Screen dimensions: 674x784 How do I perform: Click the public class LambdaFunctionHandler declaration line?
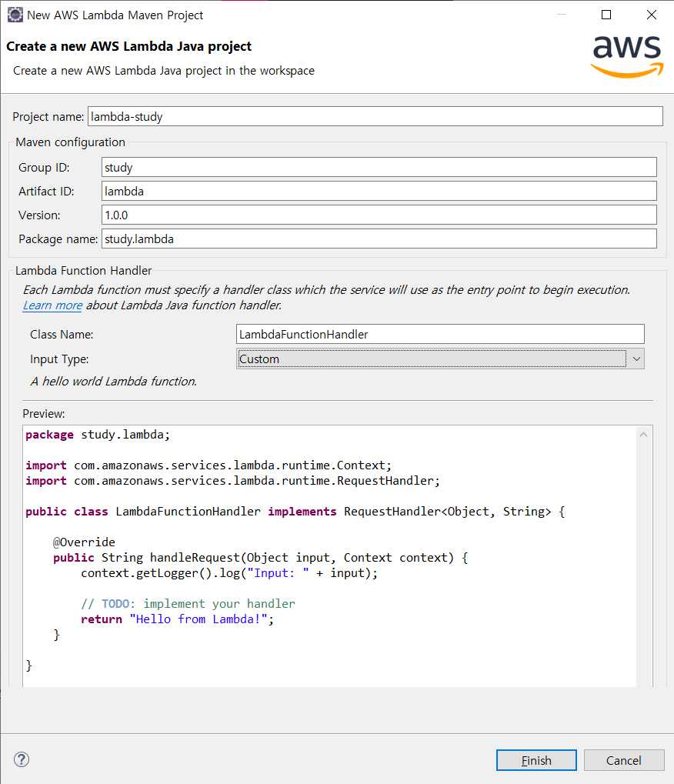(295, 512)
